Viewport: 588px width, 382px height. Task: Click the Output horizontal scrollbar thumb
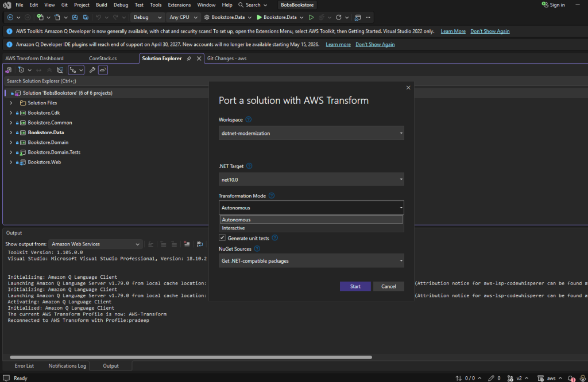coord(191,357)
